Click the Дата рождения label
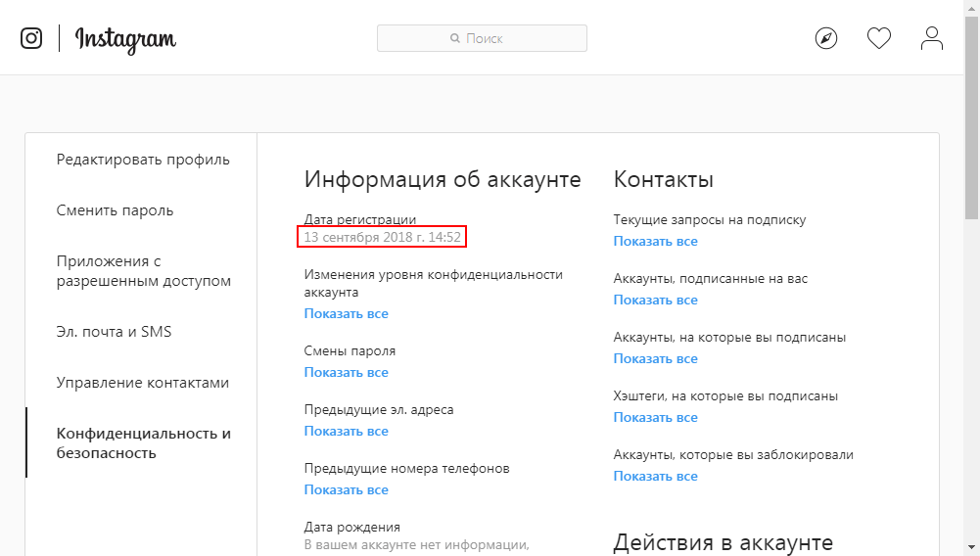 [x=351, y=528]
